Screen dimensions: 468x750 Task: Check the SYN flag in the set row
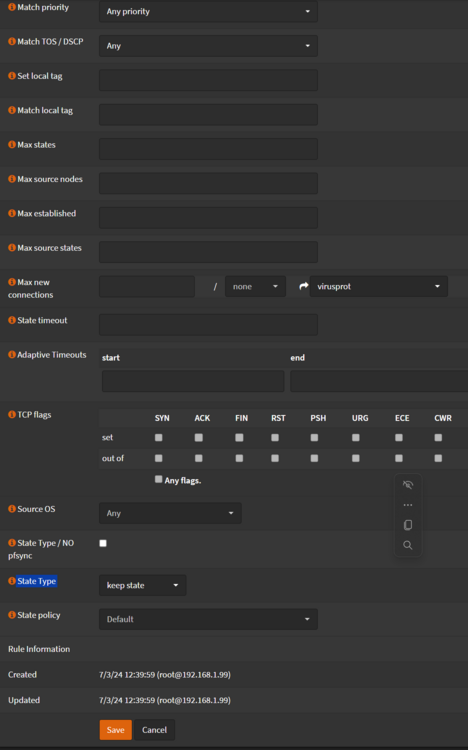158,437
